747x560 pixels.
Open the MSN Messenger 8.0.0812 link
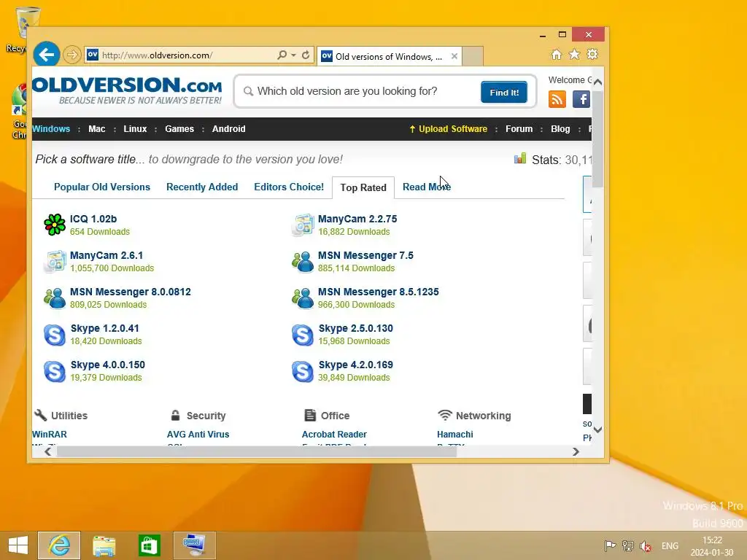click(x=131, y=292)
